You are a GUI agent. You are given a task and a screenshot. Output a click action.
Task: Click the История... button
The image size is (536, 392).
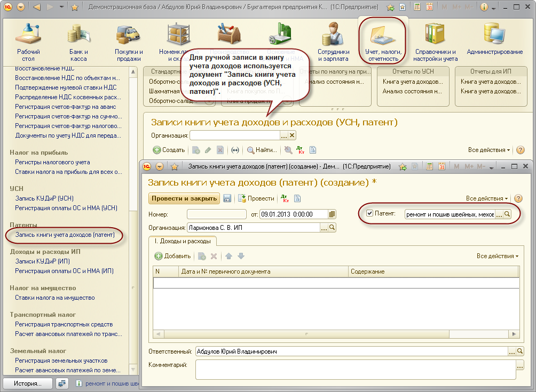[x=28, y=383]
